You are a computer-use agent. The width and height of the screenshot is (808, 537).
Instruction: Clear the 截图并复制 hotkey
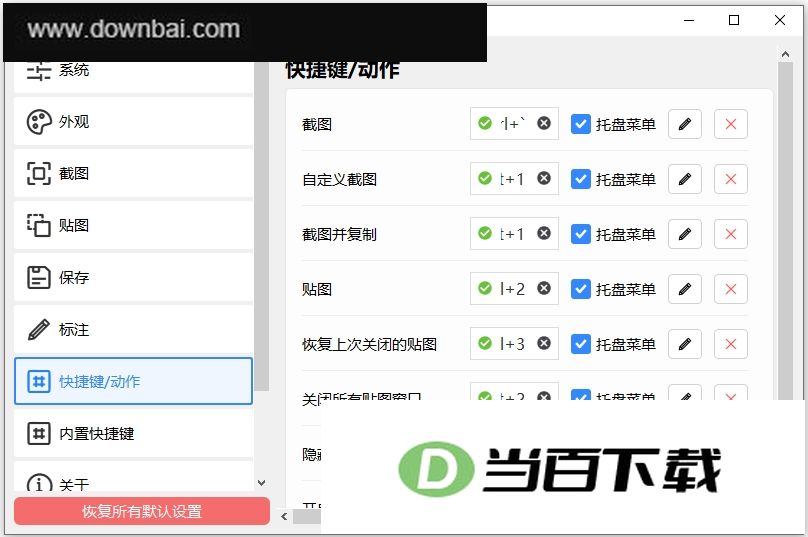544,233
